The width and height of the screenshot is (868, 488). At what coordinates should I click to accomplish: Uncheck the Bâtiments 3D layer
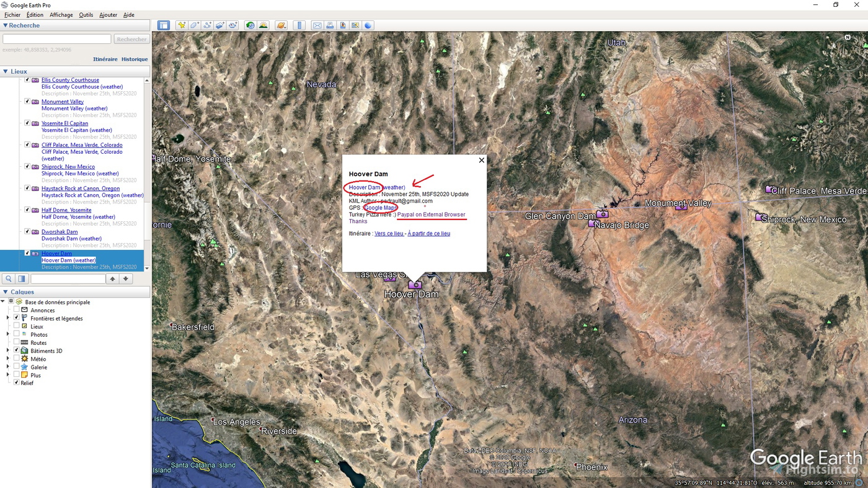click(x=15, y=350)
